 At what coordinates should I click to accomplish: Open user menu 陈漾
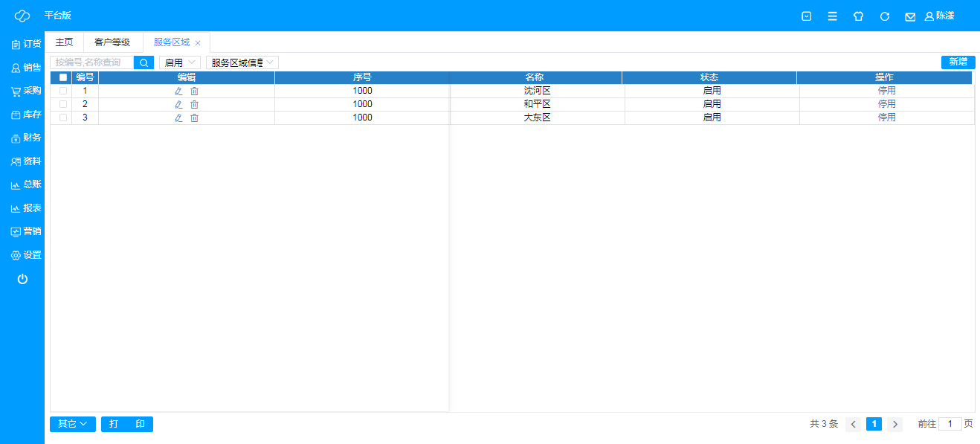pos(940,16)
